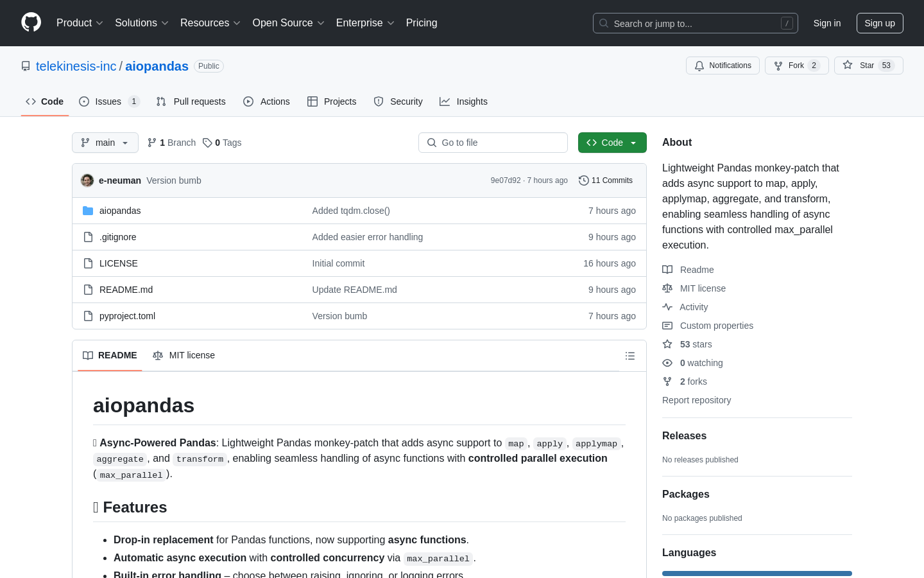Image resolution: width=924 pixels, height=578 pixels.
Task: Click the 9e07d92 commit hash
Action: 506,180
